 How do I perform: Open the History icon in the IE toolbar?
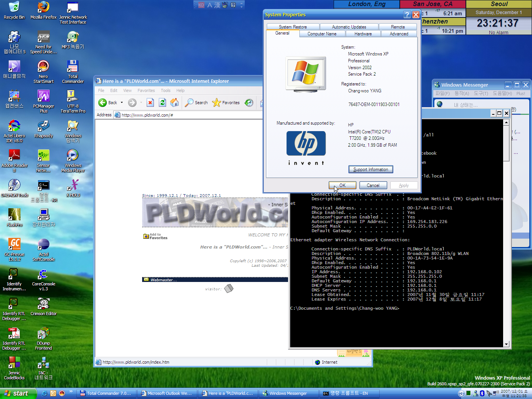coord(249,103)
